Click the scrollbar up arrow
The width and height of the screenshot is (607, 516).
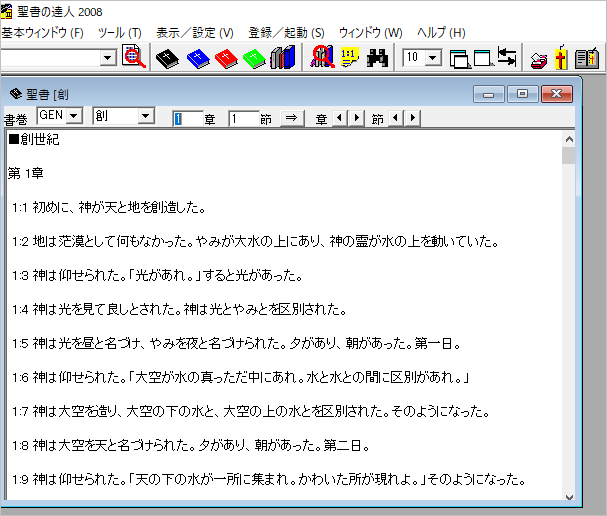tap(569, 139)
